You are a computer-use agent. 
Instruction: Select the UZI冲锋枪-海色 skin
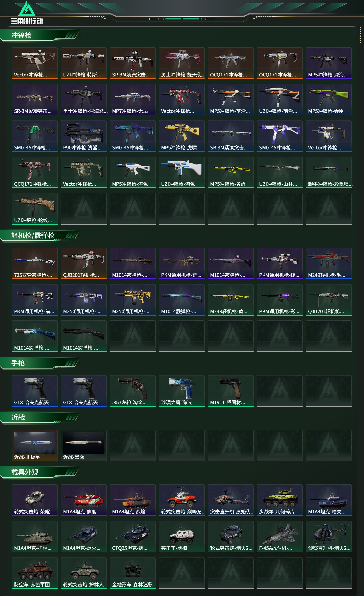182,172
